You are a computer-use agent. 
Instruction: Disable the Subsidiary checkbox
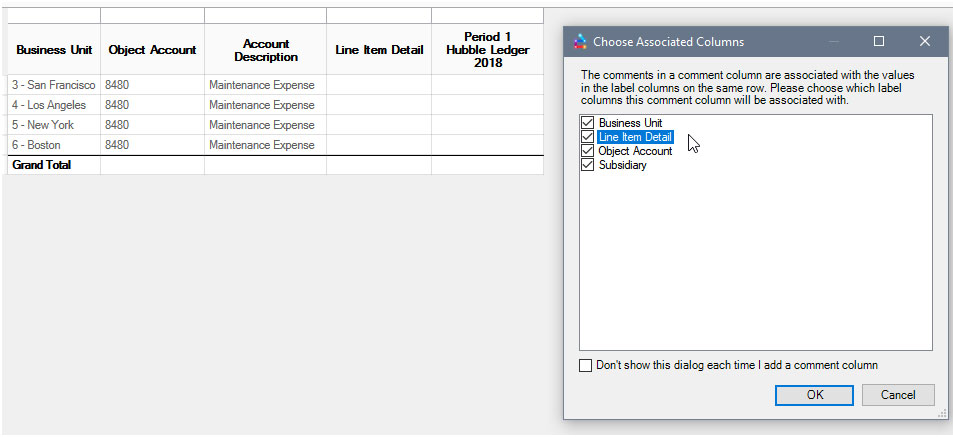587,165
